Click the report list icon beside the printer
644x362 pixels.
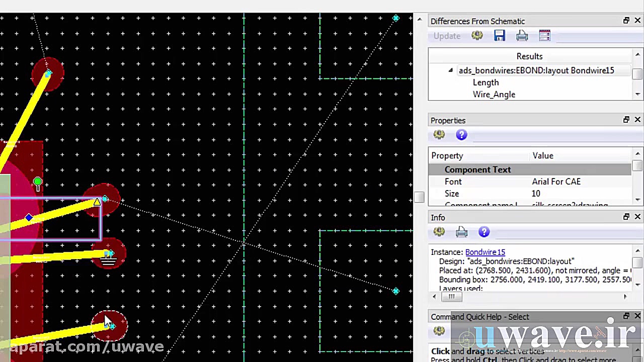[544, 36]
